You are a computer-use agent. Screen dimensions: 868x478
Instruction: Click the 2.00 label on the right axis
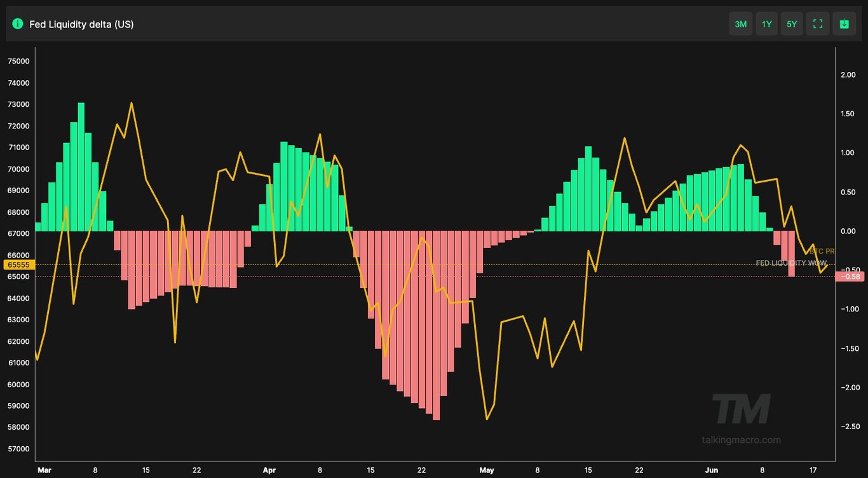848,75
